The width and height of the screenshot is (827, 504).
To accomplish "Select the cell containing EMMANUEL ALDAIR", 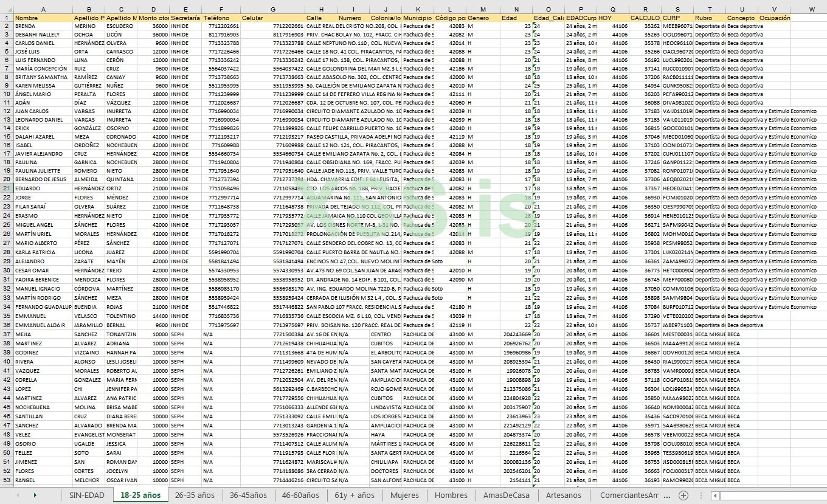I will pyautogui.click(x=43, y=325).
